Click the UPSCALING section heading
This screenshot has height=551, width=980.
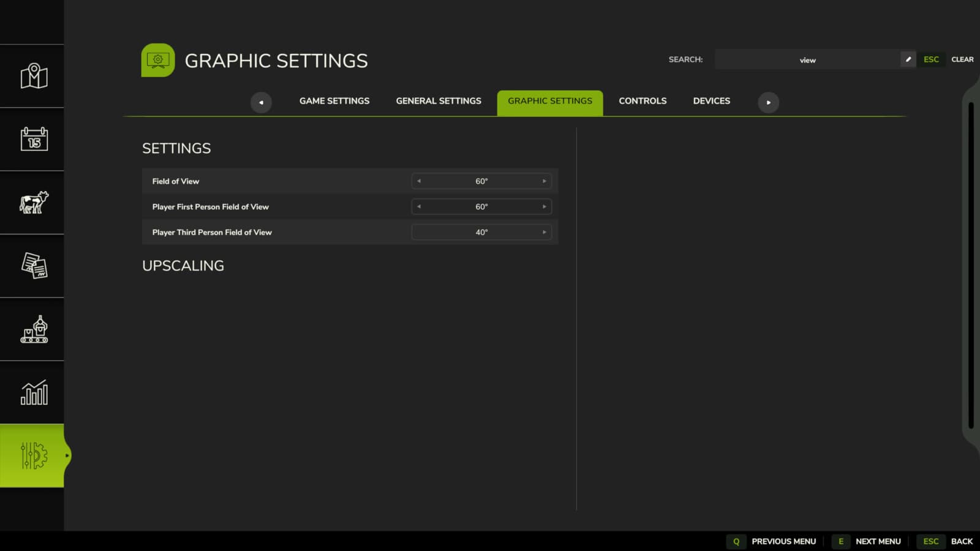(x=183, y=266)
